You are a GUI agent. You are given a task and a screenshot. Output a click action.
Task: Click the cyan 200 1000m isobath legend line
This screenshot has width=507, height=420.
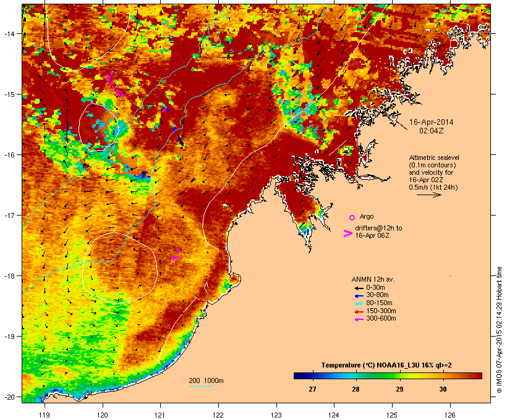tap(200, 386)
